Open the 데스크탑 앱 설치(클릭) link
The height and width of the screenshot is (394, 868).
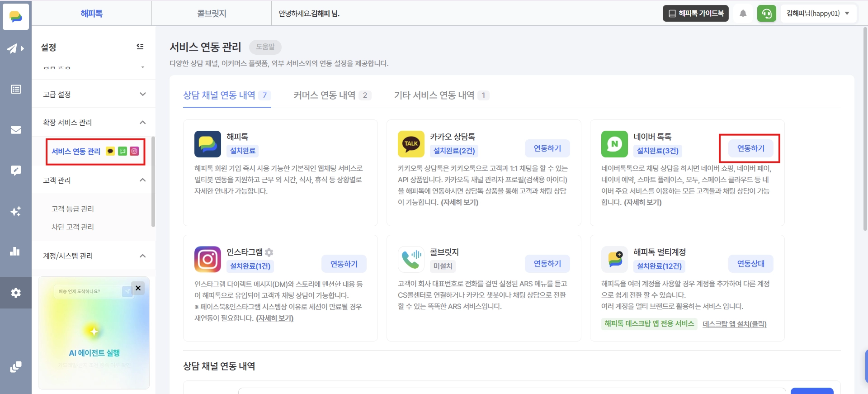tap(735, 324)
